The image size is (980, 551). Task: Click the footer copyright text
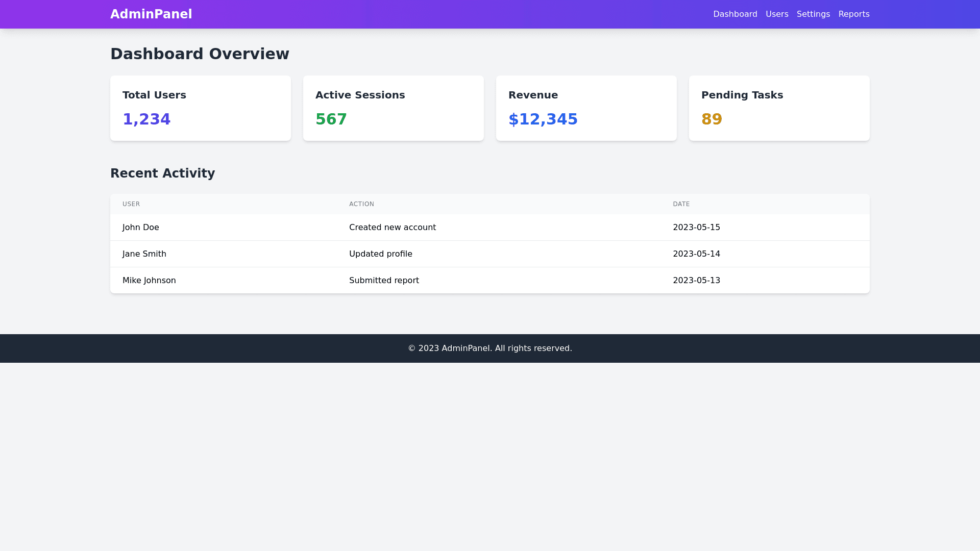point(490,348)
